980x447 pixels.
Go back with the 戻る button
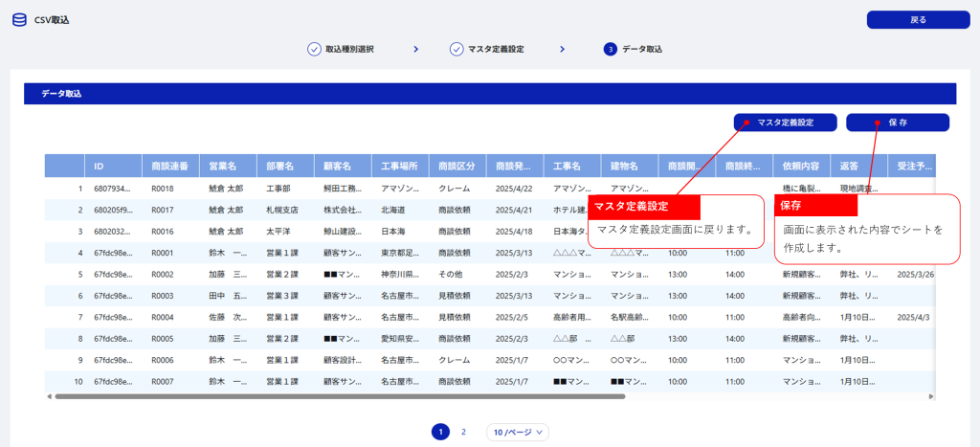tap(918, 20)
